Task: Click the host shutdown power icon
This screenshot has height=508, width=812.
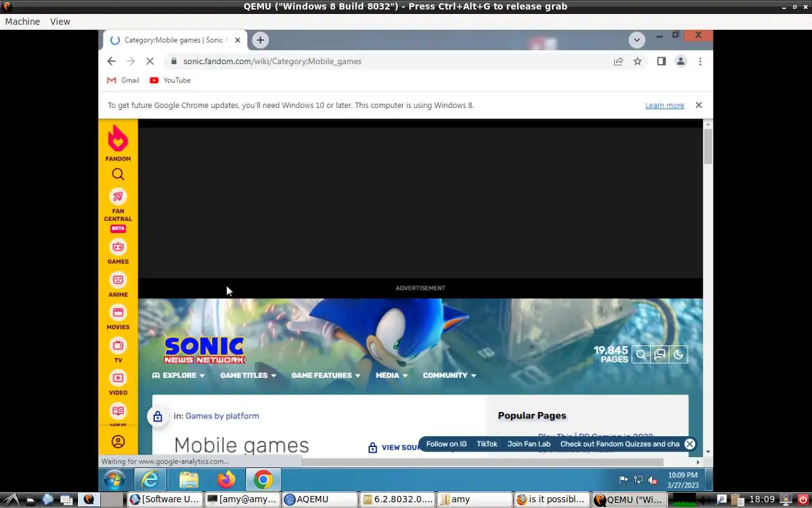Action: [x=803, y=500]
